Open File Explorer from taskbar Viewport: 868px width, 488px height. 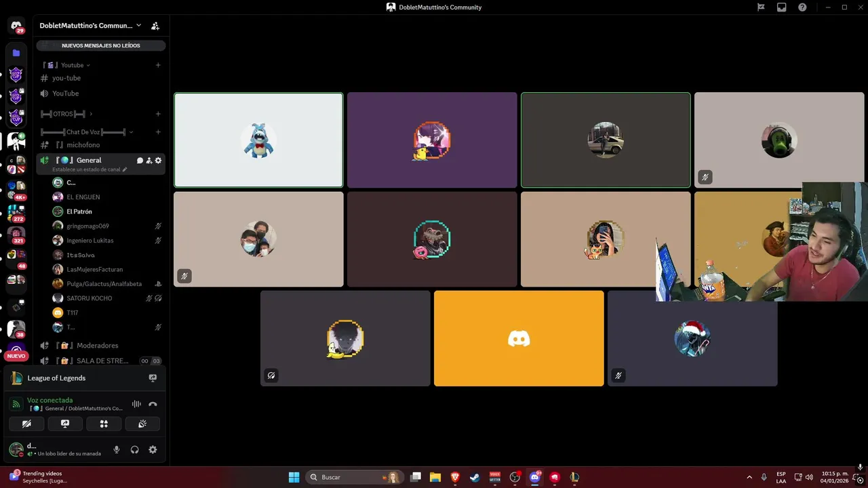click(435, 477)
